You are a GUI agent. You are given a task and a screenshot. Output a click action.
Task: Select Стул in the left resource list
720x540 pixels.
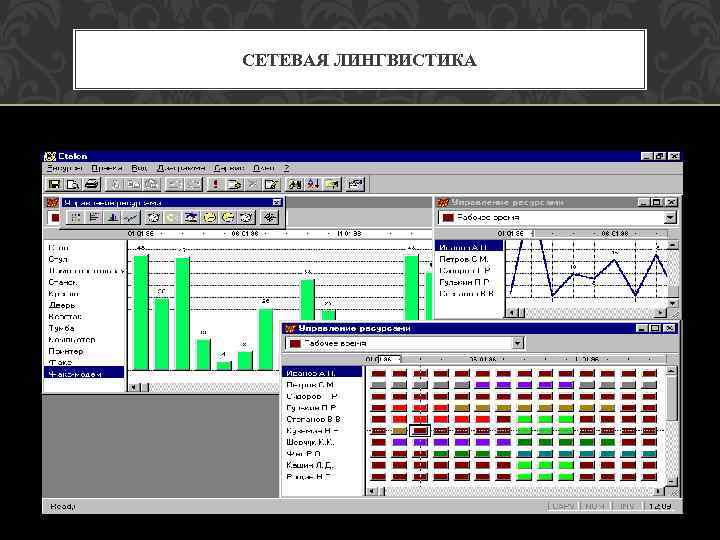(58, 259)
